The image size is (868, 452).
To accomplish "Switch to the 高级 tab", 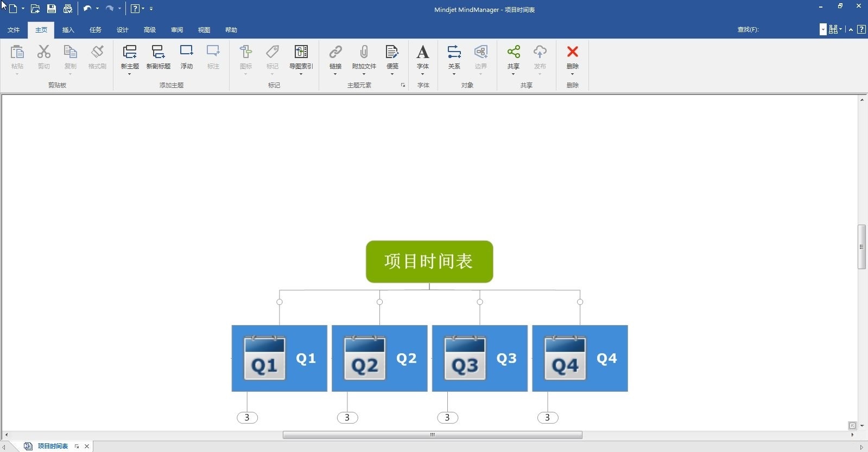I will pyautogui.click(x=150, y=30).
